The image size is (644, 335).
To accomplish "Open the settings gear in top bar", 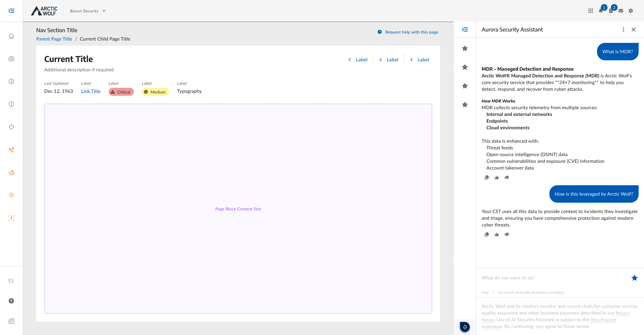I will click(x=631, y=11).
